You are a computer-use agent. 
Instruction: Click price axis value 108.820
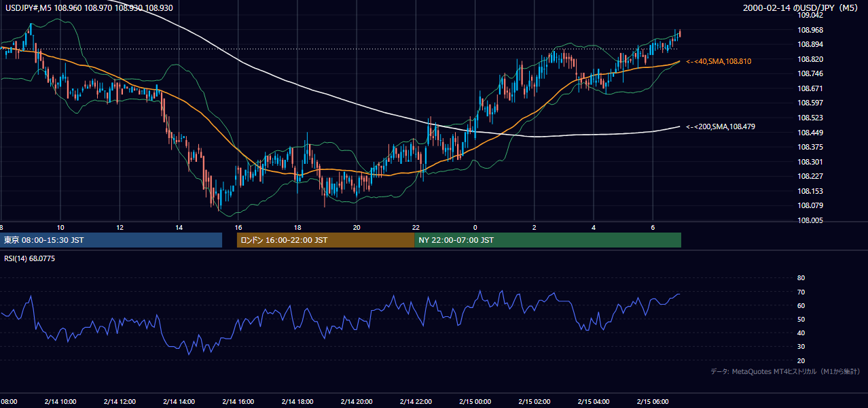[810, 59]
